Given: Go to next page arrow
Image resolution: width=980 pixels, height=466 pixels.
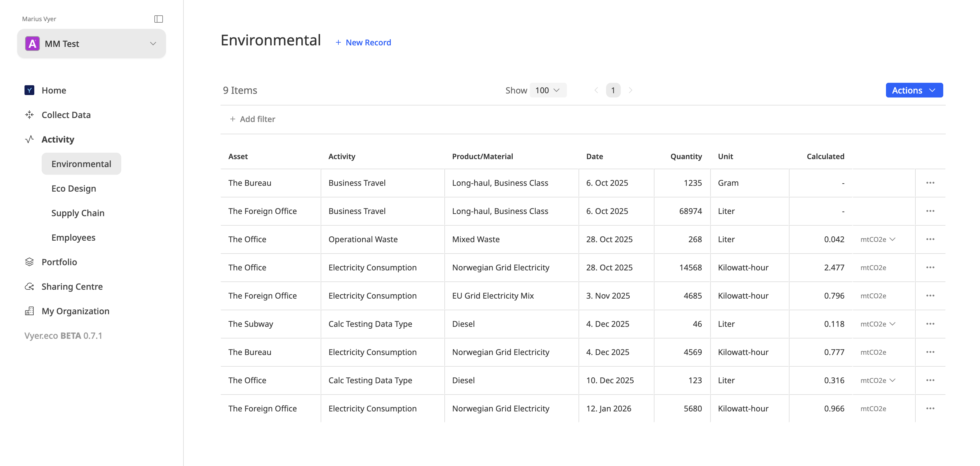Looking at the screenshot, I should click(630, 90).
